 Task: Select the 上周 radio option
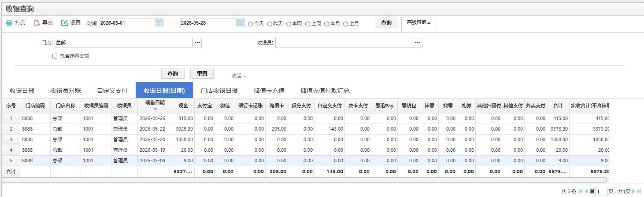[x=307, y=24]
